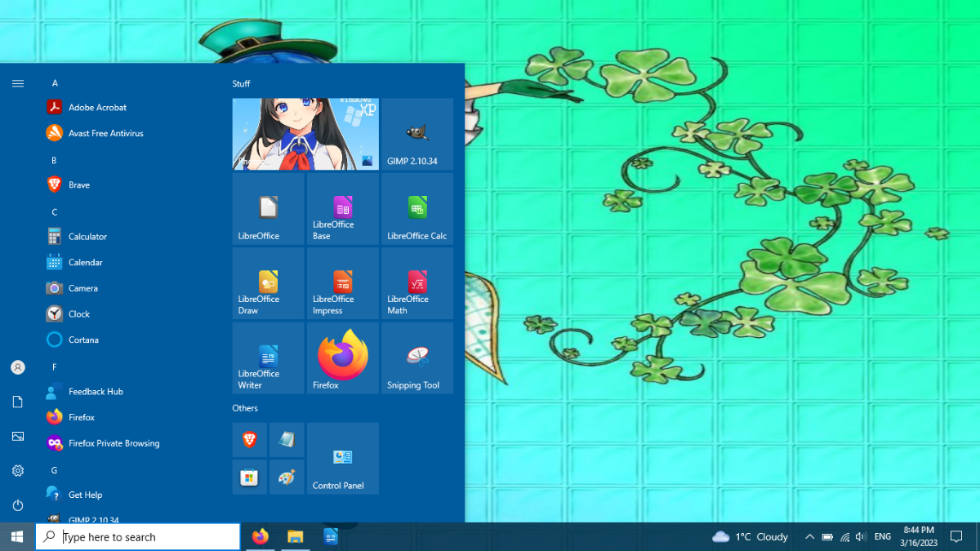Open the weather widget showing 1°C Cloudy

point(750,536)
